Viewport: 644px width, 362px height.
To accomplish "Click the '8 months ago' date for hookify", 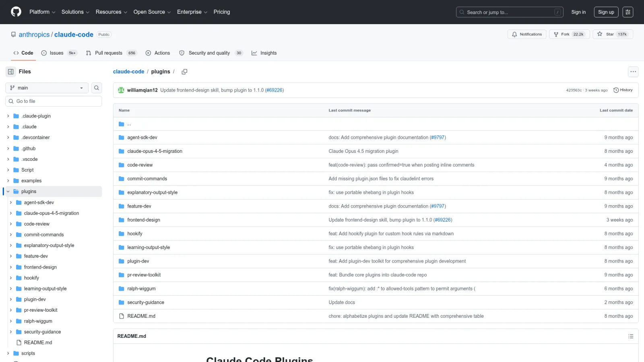I will tap(619, 234).
